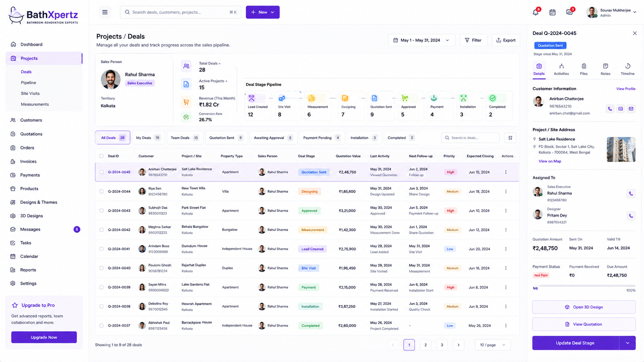This screenshot has height=362, width=644.
Task: Click the Upgrade Now button
Action: click(44, 337)
